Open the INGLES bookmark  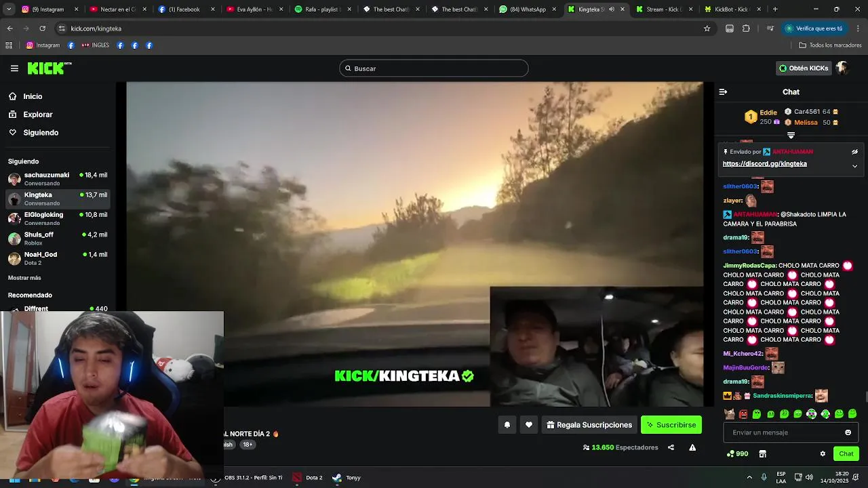coord(95,45)
